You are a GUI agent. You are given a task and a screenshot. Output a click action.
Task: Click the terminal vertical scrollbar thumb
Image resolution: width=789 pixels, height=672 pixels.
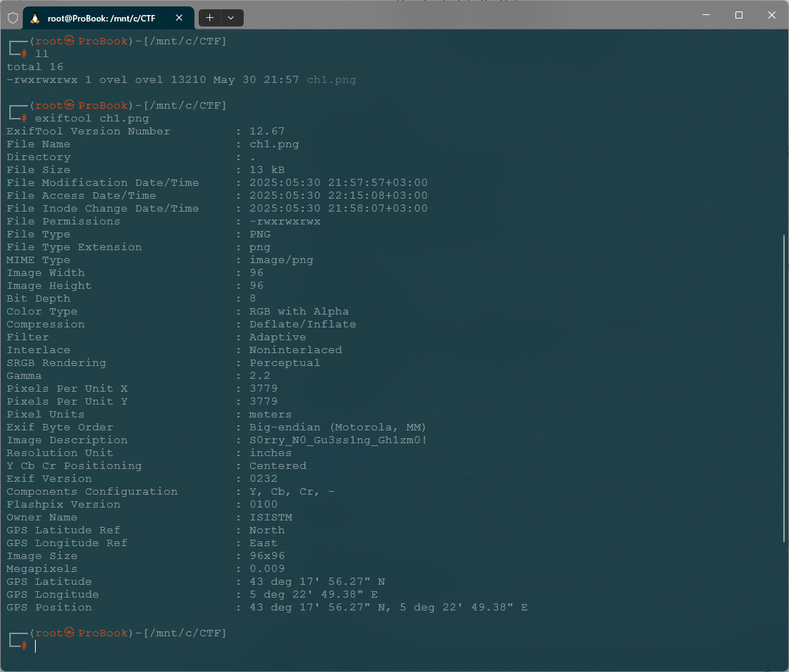coord(785,389)
